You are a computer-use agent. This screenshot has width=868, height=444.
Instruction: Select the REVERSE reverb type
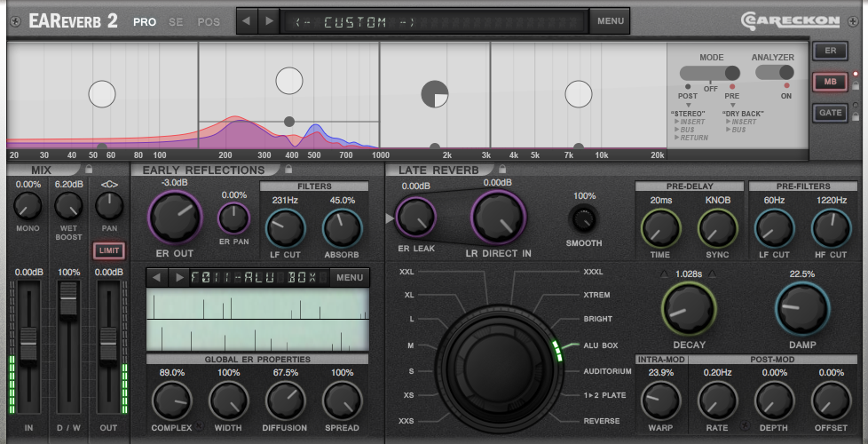602,421
